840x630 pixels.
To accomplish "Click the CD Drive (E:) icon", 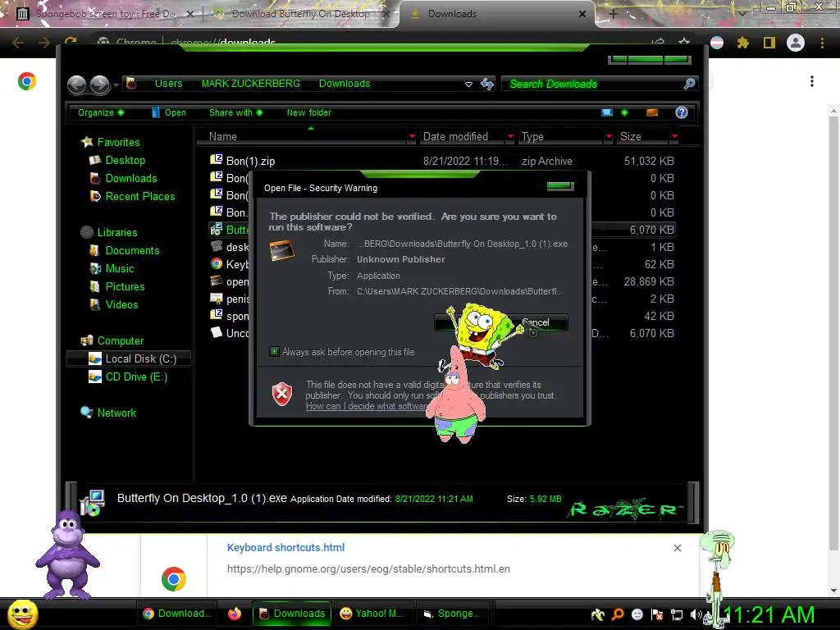I will point(95,377).
